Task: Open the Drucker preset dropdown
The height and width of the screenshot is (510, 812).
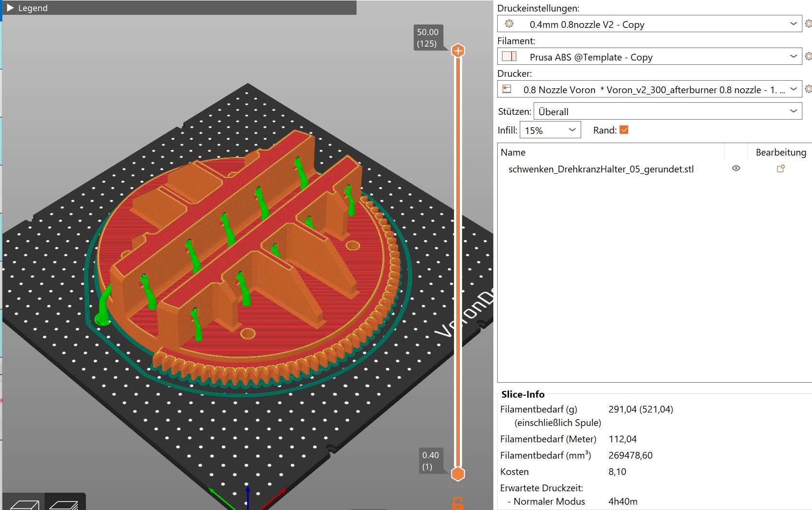Action: tap(650, 89)
